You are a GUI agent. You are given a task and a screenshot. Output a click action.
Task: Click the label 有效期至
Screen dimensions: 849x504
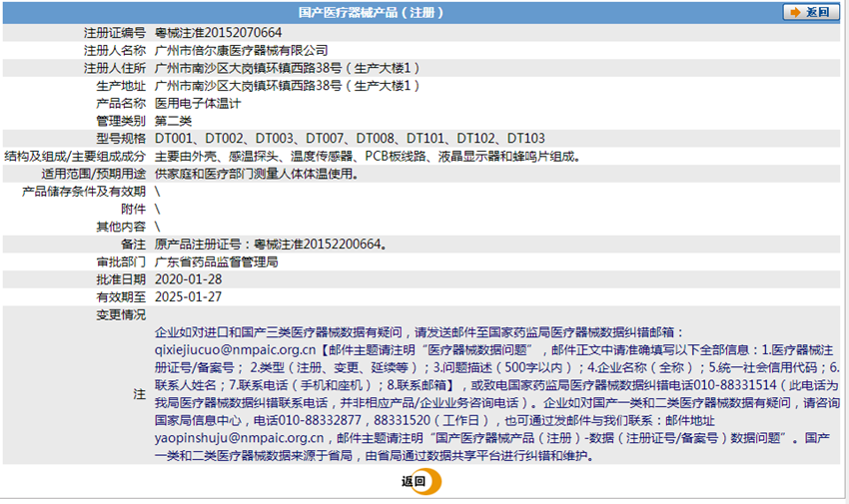pos(121,296)
